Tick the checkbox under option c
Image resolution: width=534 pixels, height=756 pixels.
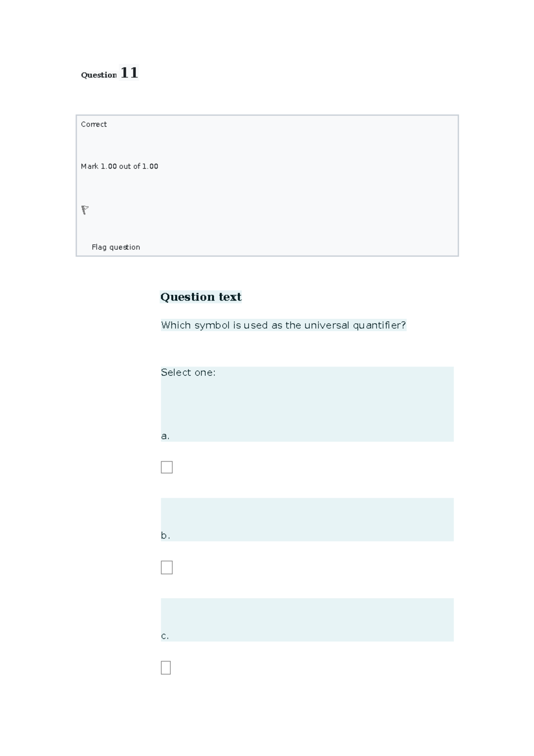pyautogui.click(x=166, y=667)
